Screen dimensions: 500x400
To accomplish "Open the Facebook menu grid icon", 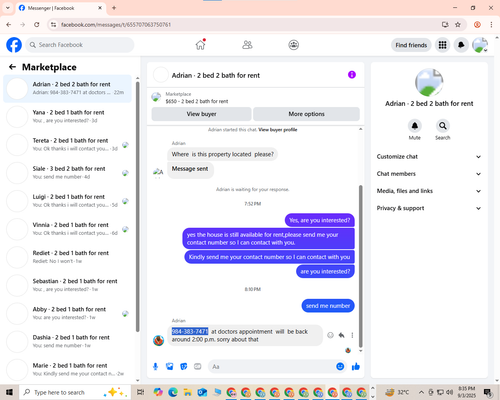I will pyautogui.click(x=442, y=45).
